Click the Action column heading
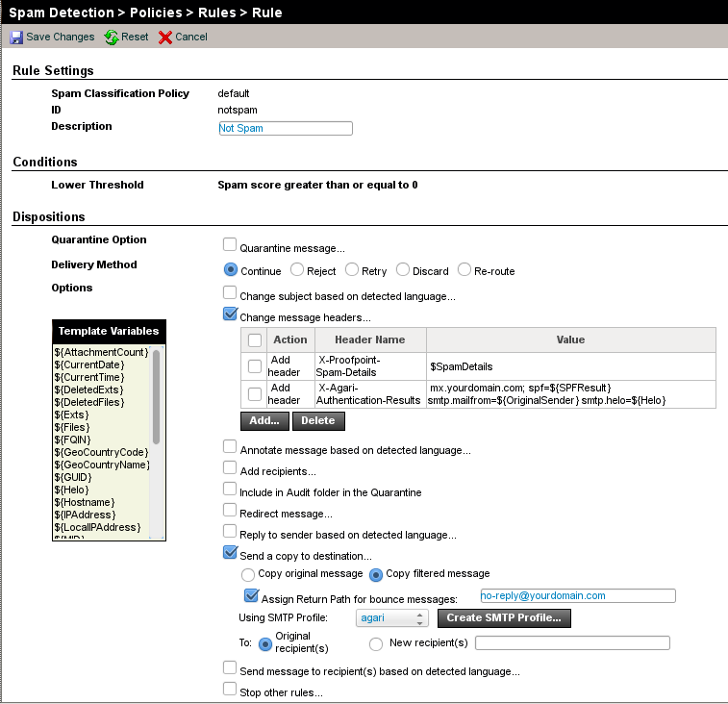The image size is (728, 704). [x=290, y=339]
